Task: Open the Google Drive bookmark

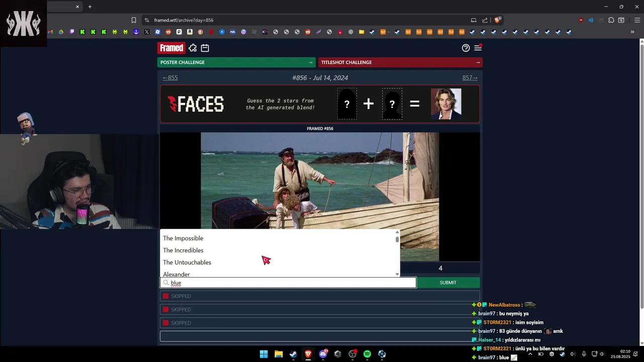Action: 61,32
